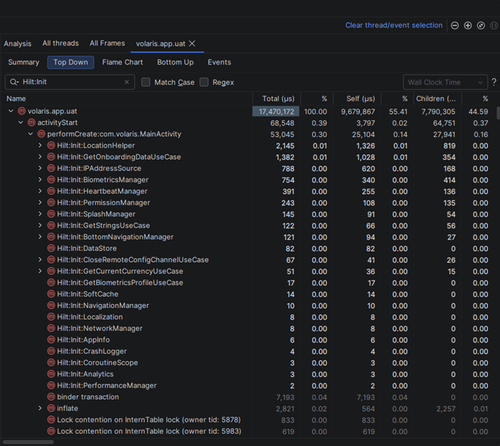Viewport: 500px width, 446px height.
Task: Expand the Hilt:Init:LocationHelper node
Action: click(x=40, y=145)
